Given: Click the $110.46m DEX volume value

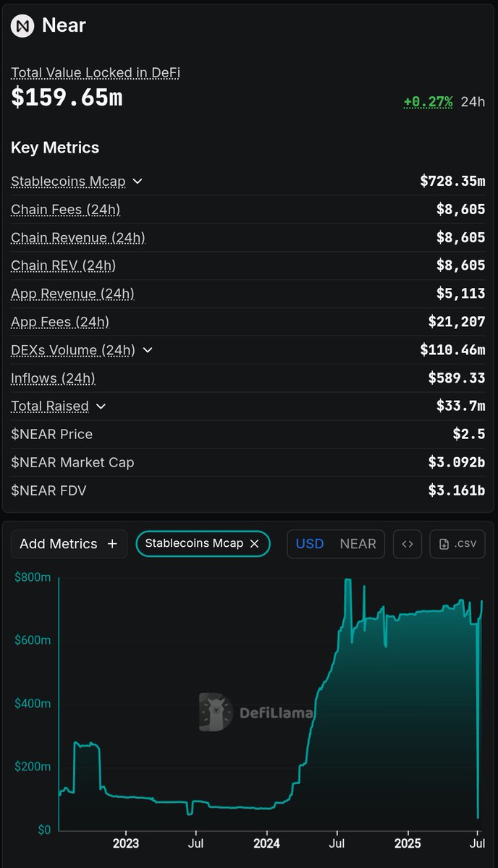Looking at the screenshot, I should tap(452, 350).
